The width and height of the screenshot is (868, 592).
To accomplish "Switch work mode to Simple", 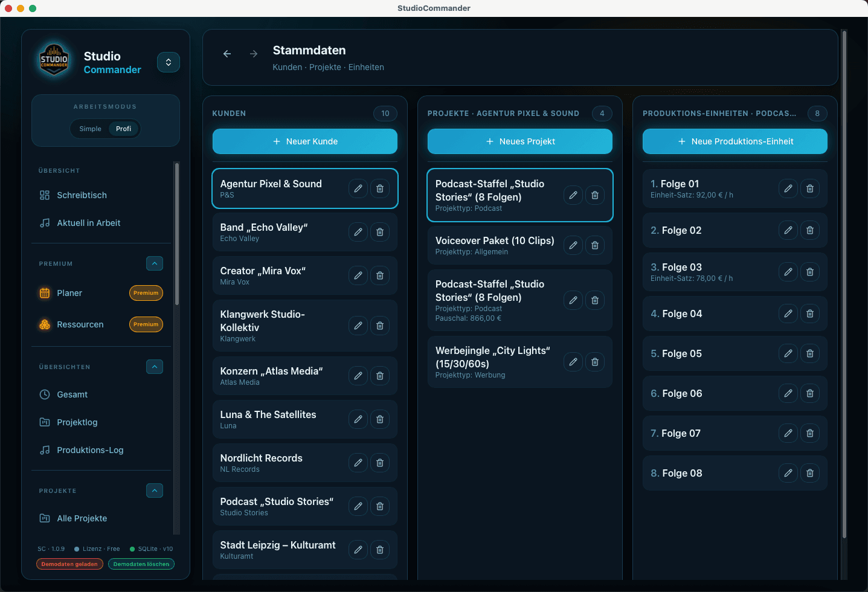I will click(x=91, y=129).
